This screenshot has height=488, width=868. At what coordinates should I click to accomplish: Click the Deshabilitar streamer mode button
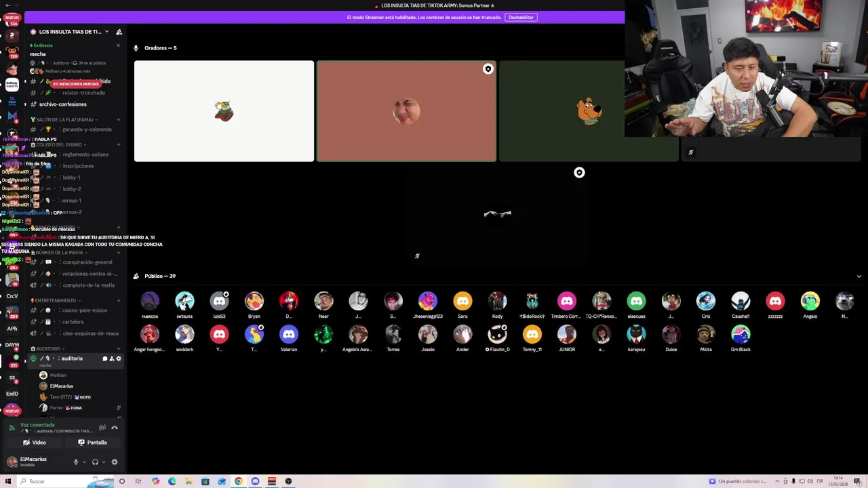[521, 17]
